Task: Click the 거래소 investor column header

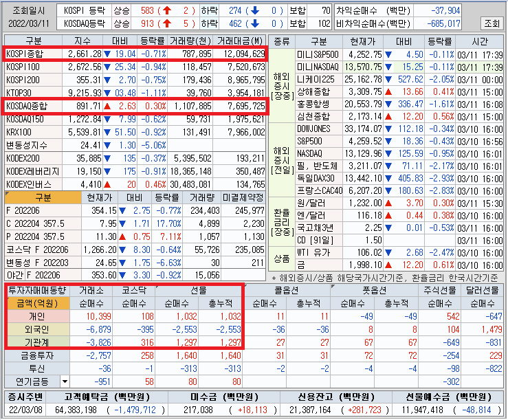Action: (x=91, y=290)
